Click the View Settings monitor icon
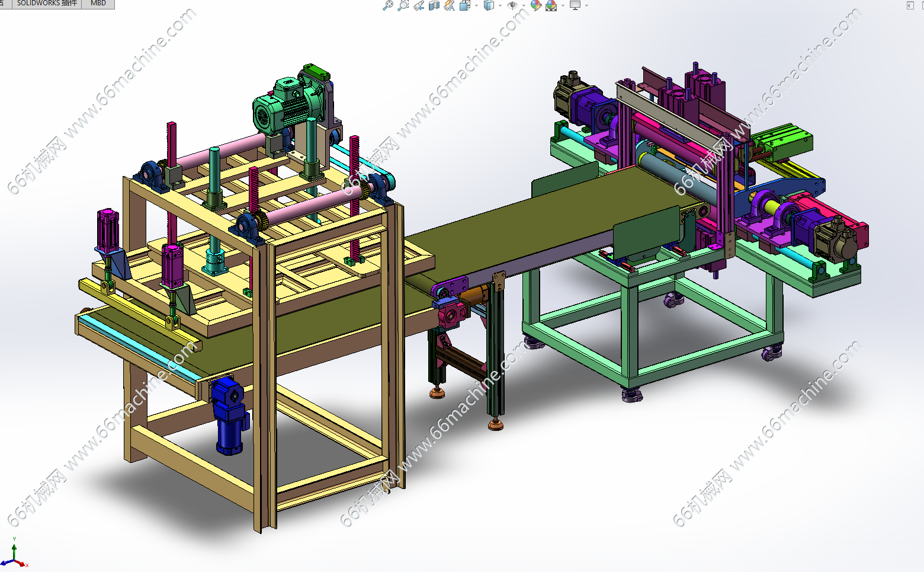 [575, 5]
